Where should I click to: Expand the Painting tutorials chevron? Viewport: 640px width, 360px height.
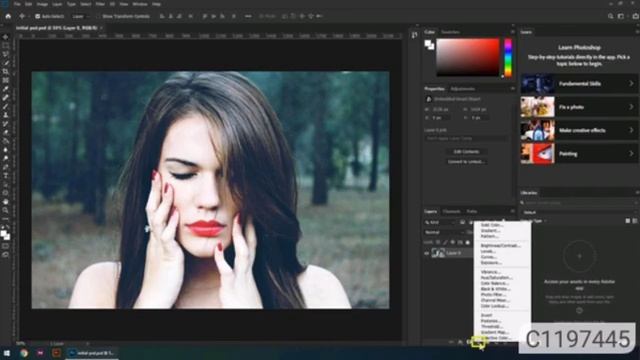tap(631, 154)
